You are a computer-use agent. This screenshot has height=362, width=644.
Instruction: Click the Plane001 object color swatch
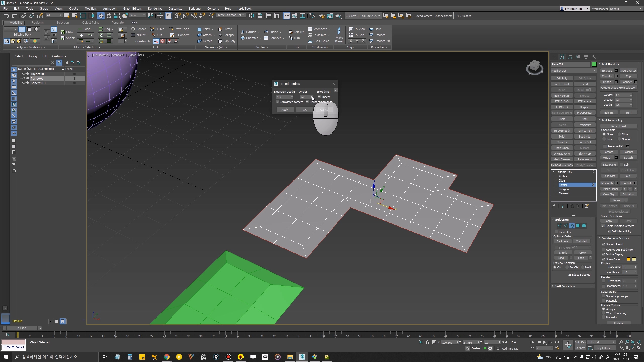pyautogui.click(x=594, y=64)
